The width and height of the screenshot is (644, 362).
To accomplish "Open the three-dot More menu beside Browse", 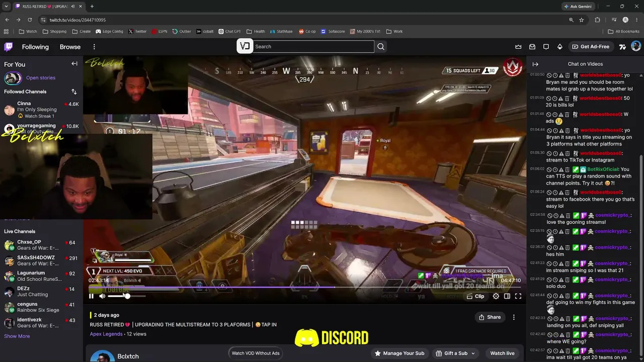I will (x=94, y=47).
